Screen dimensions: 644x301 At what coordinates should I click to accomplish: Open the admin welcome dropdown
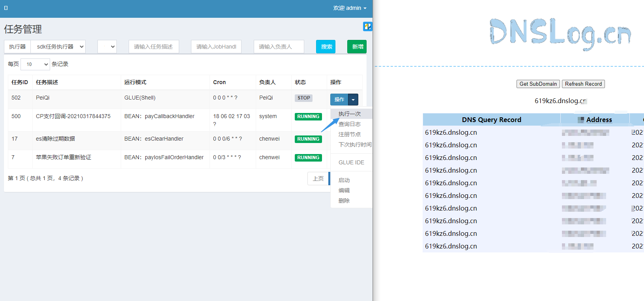pos(350,8)
